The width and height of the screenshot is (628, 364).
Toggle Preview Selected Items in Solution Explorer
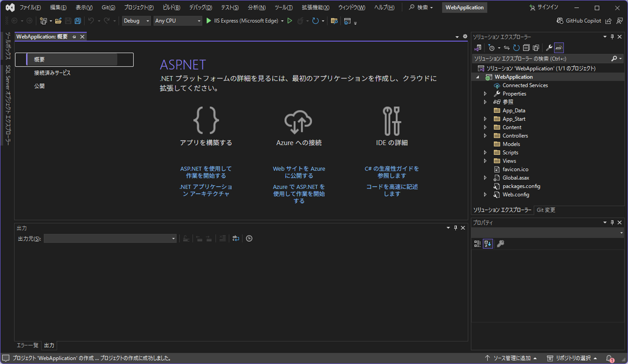pyautogui.click(x=536, y=48)
